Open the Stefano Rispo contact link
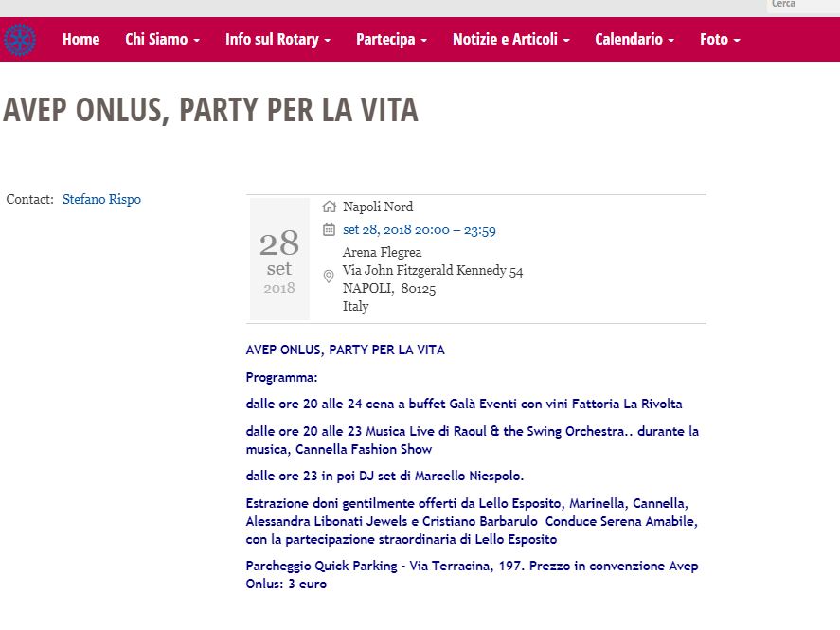This screenshot has width=840, height=630. coord(101,199)
